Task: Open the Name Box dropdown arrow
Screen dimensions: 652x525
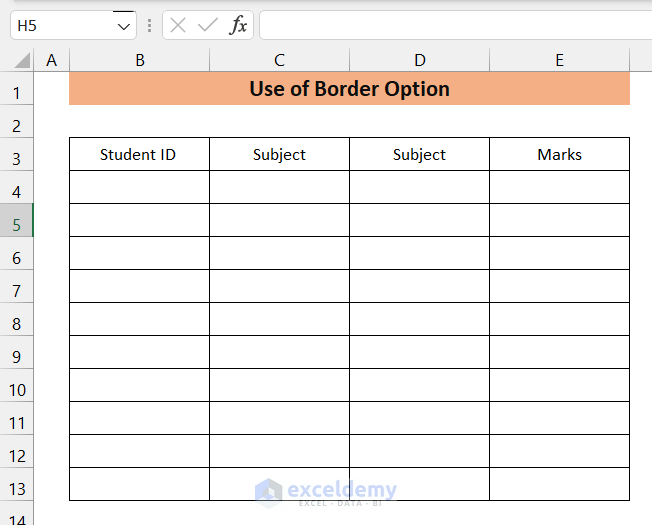Action: coord(123,27)
